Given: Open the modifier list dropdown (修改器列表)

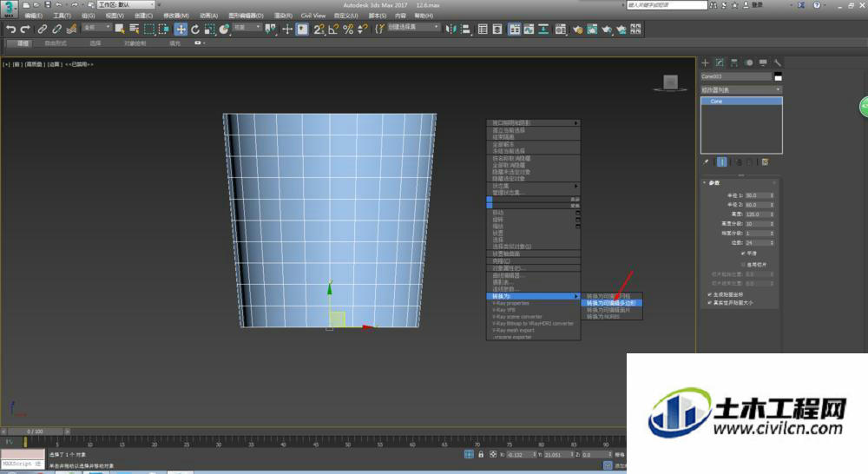Looking at the screenshot, I should click(x=741, y=89).
